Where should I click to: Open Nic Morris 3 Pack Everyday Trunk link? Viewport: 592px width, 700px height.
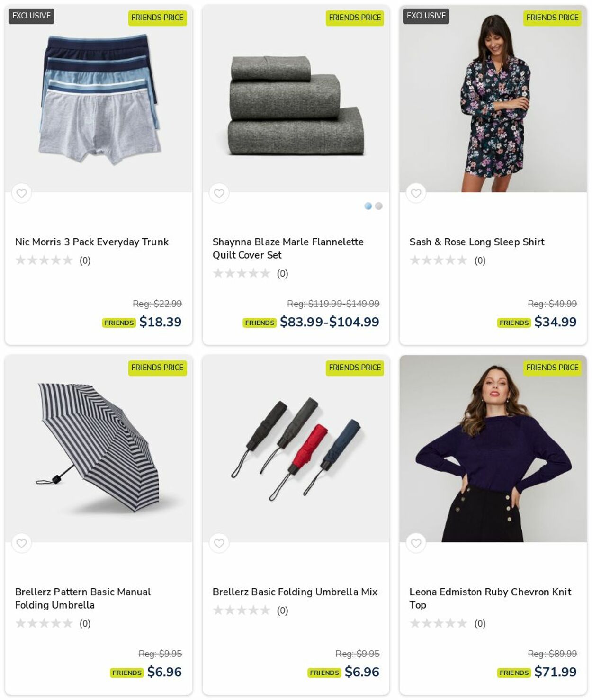click(92, 242)
